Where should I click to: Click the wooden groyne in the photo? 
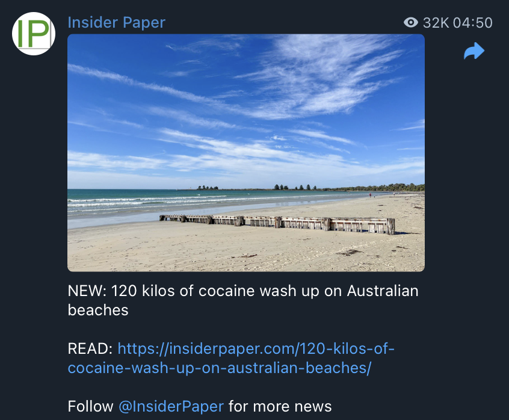[277, 223]
